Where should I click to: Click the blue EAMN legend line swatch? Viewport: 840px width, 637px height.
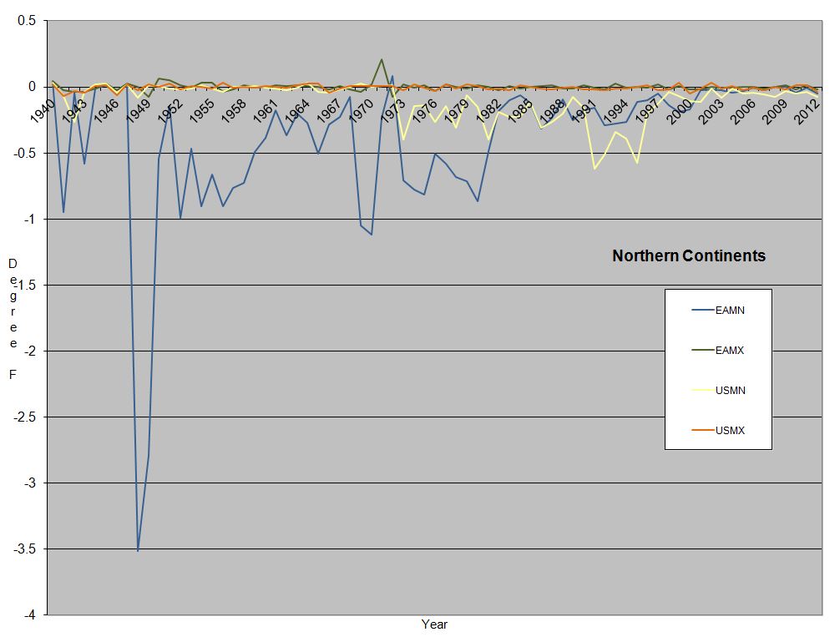click(x=702, y=311)
